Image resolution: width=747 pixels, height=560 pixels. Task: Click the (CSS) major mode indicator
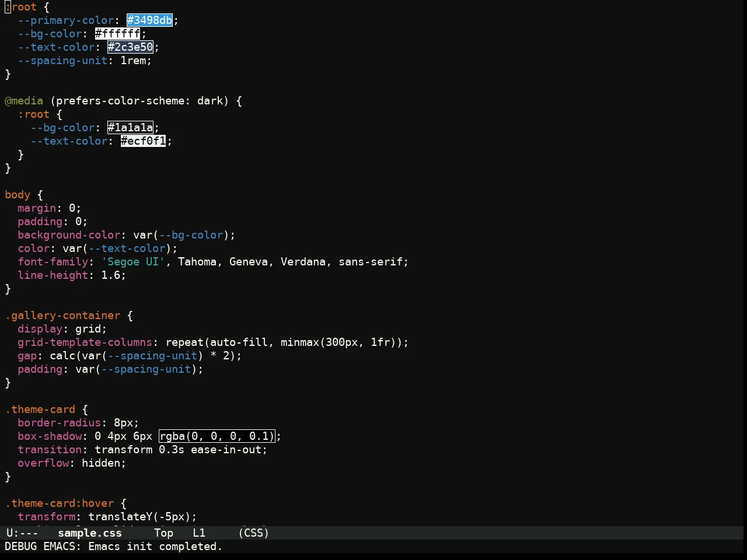point(254,533)
